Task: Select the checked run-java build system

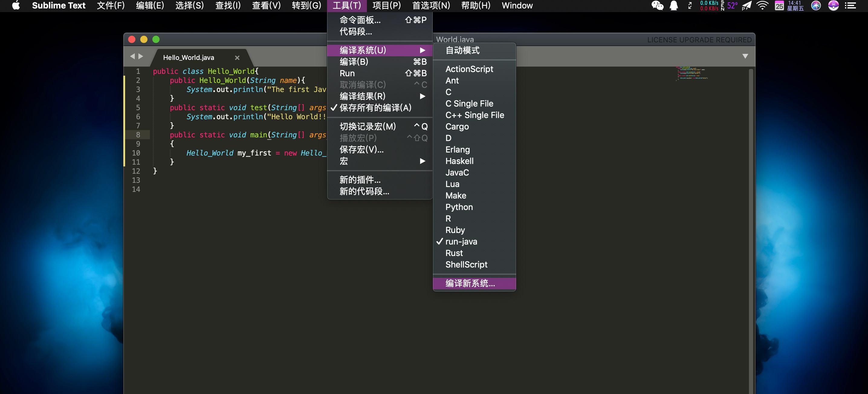Action: [x=461, y=241]
